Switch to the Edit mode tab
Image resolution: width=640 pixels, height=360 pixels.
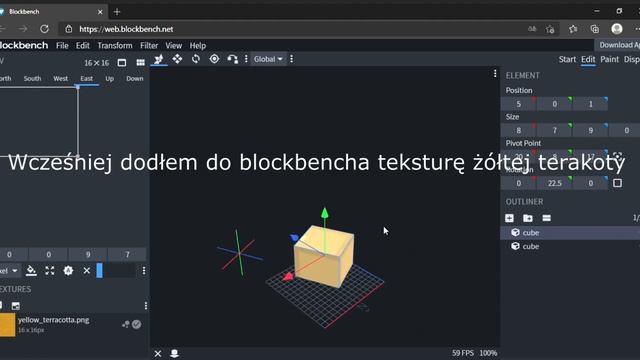point(588,59)
